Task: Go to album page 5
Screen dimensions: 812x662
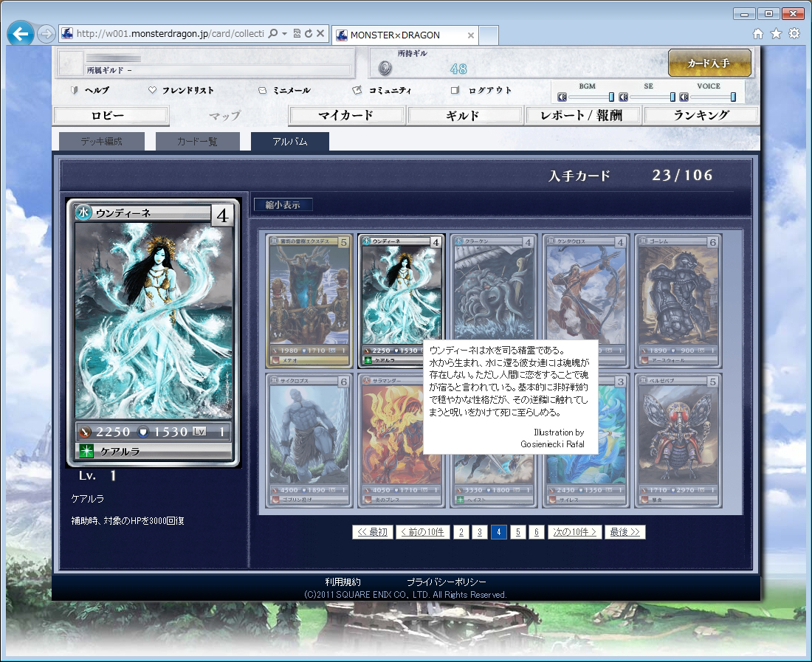Action: [517, 532]
